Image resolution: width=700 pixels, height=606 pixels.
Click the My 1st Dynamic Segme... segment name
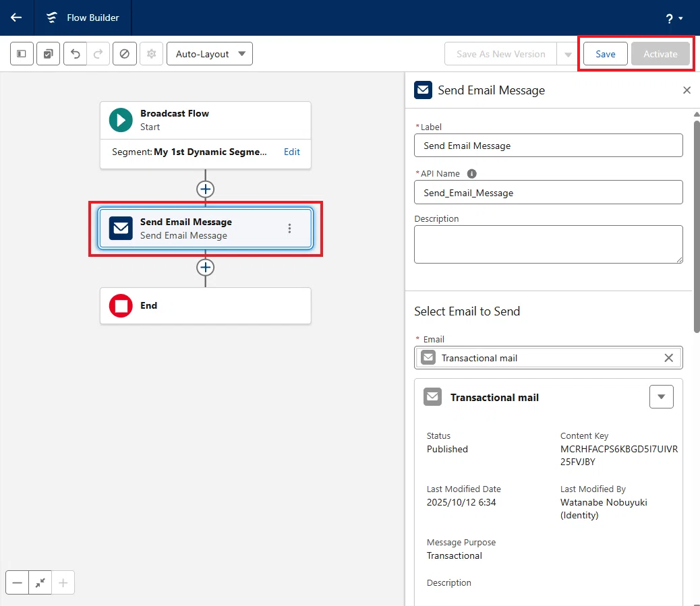(210, 152)
